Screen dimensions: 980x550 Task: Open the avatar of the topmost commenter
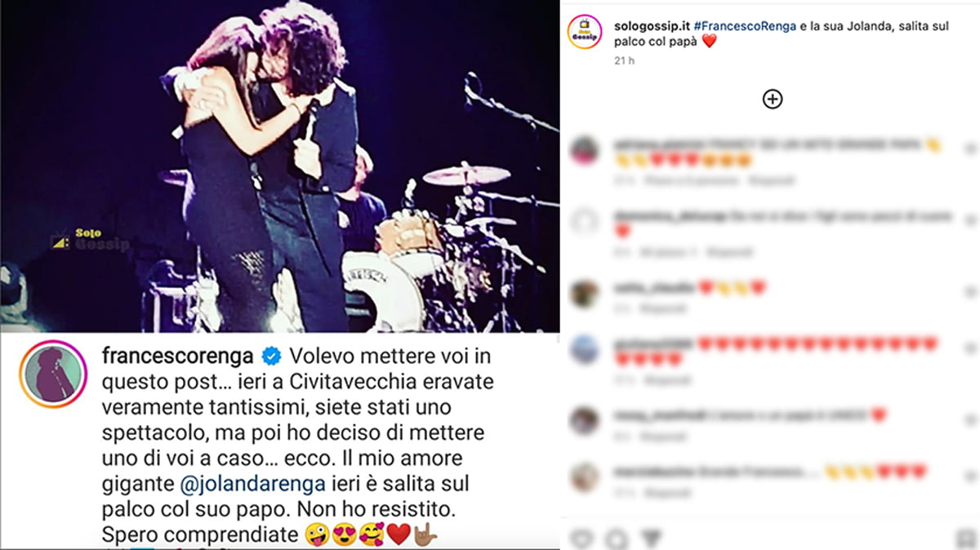tap(585, 150)
